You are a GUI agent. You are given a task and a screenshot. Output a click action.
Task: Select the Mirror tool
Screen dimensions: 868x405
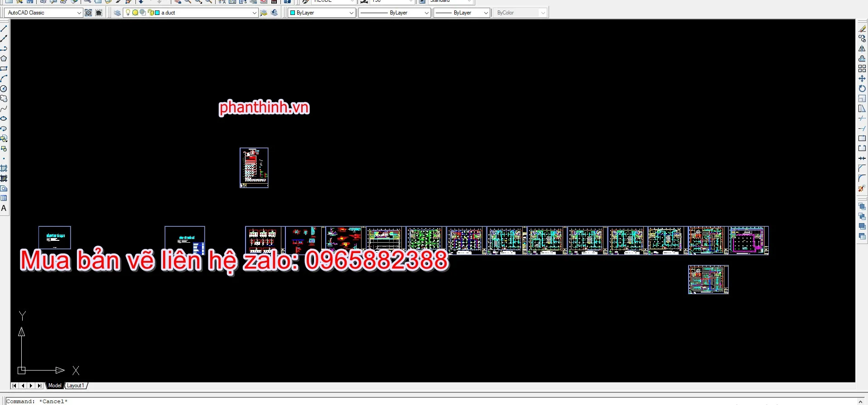(862, 49)
